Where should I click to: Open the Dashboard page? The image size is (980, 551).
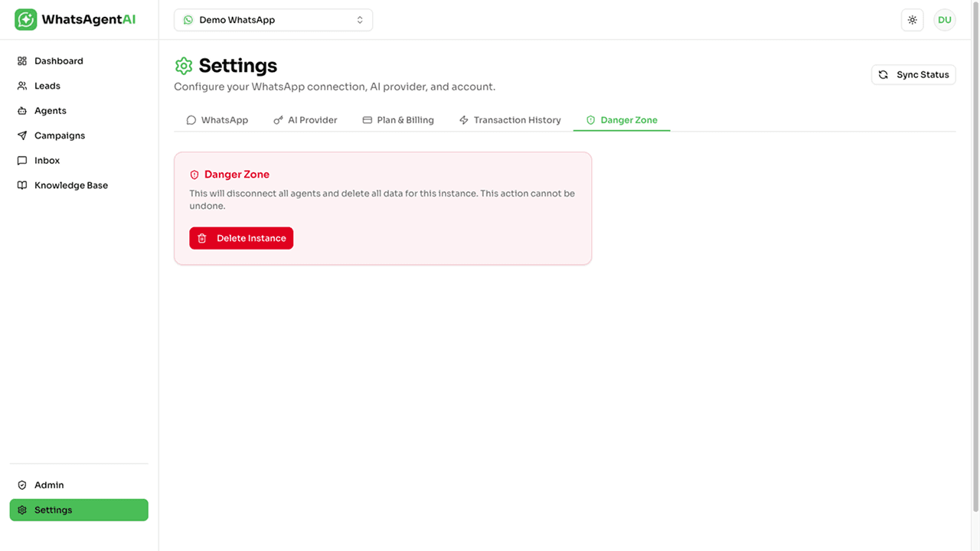[79, 61]
